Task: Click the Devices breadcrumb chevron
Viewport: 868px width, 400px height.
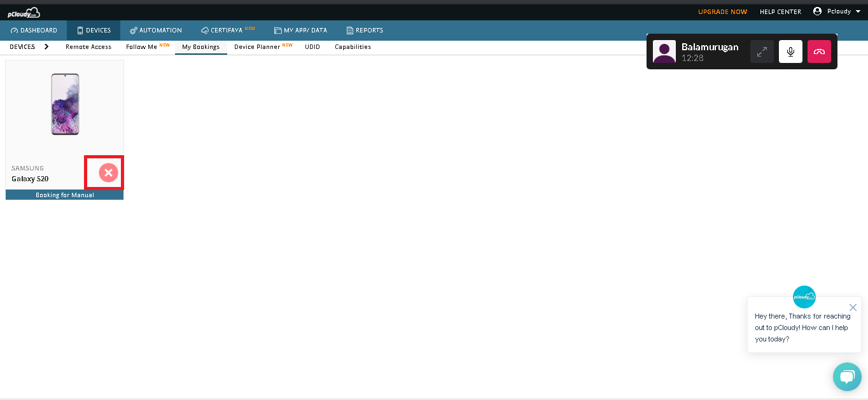Action: point(46,47)
